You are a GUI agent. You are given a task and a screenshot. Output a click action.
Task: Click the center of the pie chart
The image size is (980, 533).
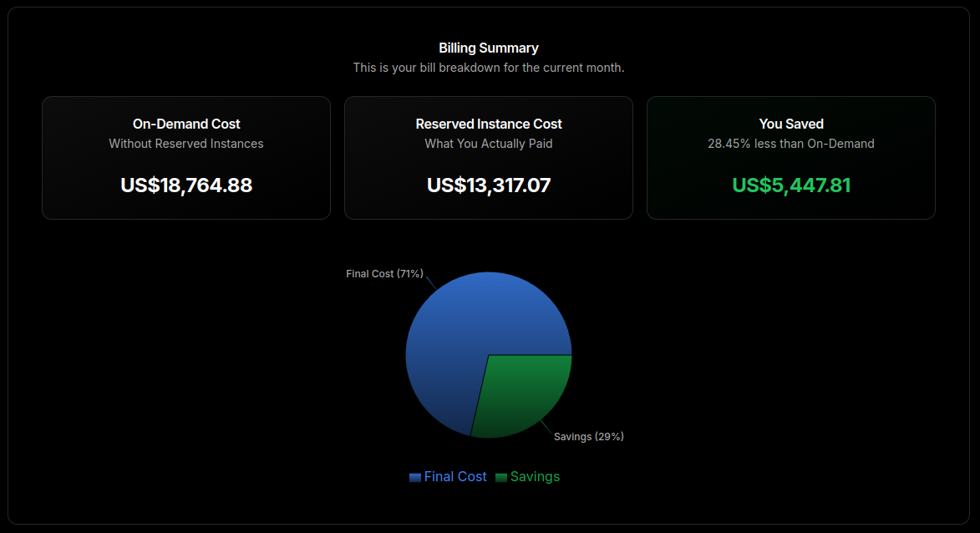(488, 354)
